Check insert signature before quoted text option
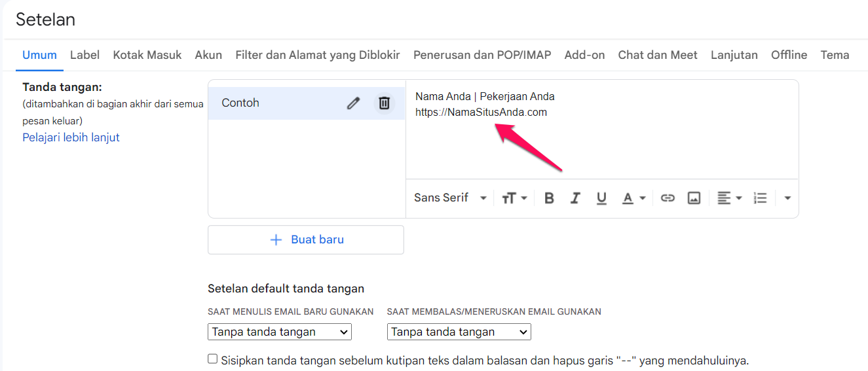 click(212, 359)
